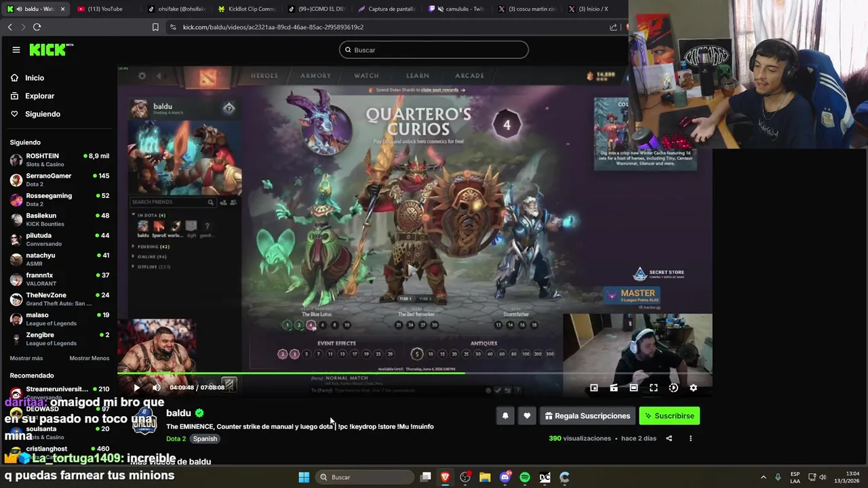Open Task View on taskbar

pos(426,477)
